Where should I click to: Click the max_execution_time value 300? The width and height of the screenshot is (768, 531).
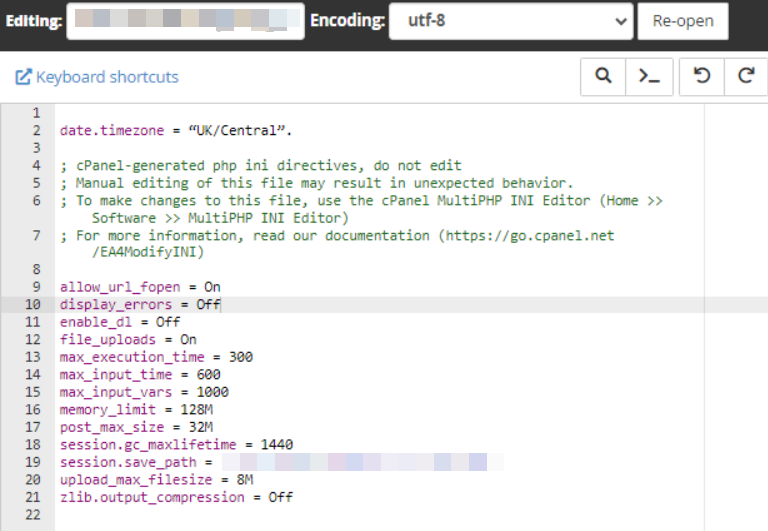point(241,357)
